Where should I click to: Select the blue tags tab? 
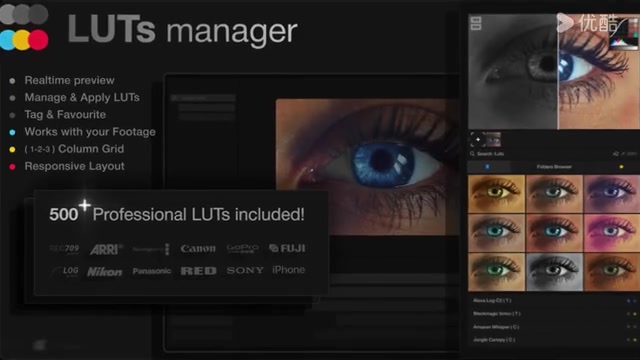coord(487,167)
